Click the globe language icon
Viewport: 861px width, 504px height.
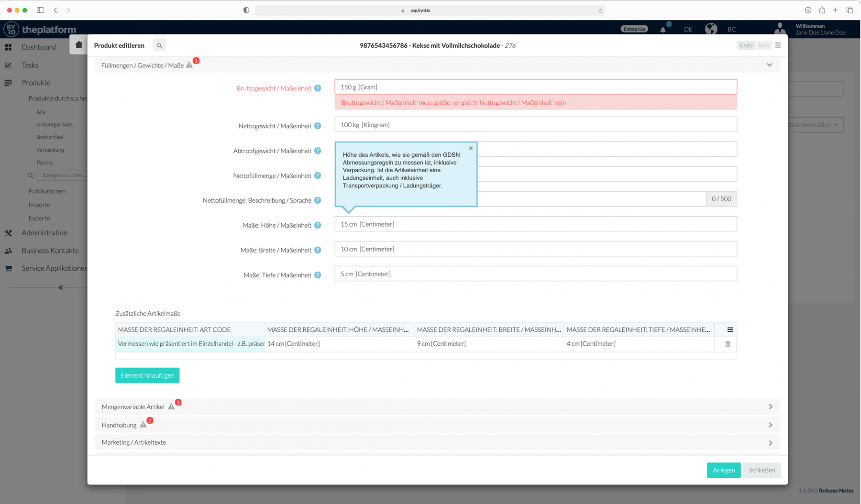pyautogui.click(x=711, y=29)
